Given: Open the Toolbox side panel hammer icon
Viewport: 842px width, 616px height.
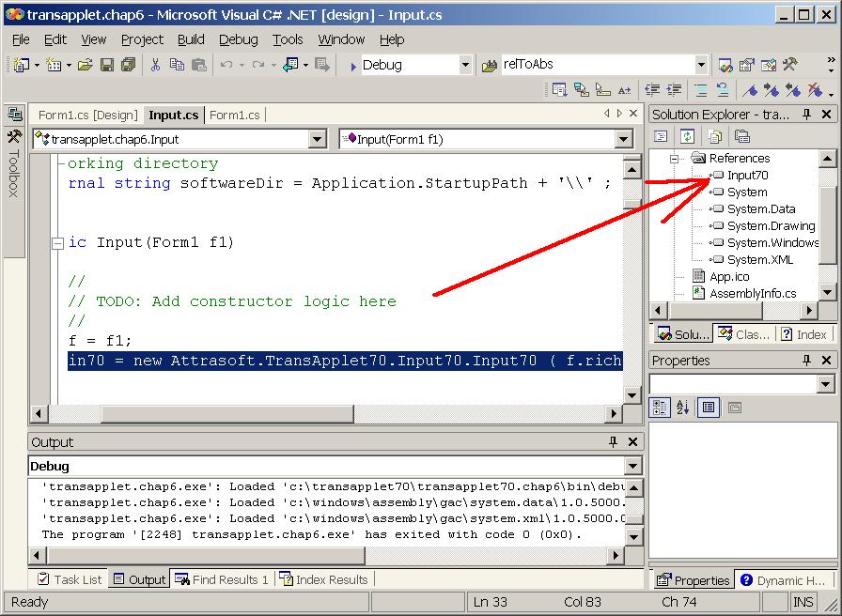Looking at the screenshot, I should click(x=14, y=136).
